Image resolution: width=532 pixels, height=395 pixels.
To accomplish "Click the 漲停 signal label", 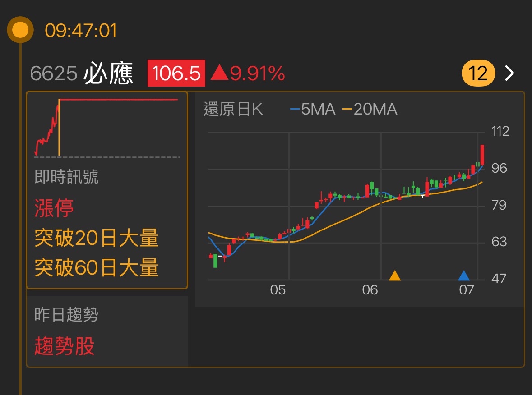I will pos(54,208).
